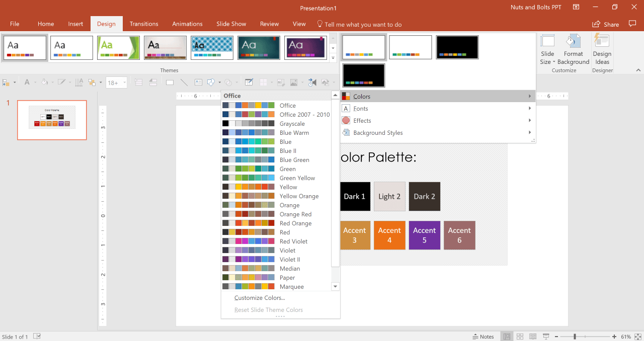Open the Slide Size dropdown
Image resolution: width=644 pixels, height=341 pixels.
tap(547, 50)
